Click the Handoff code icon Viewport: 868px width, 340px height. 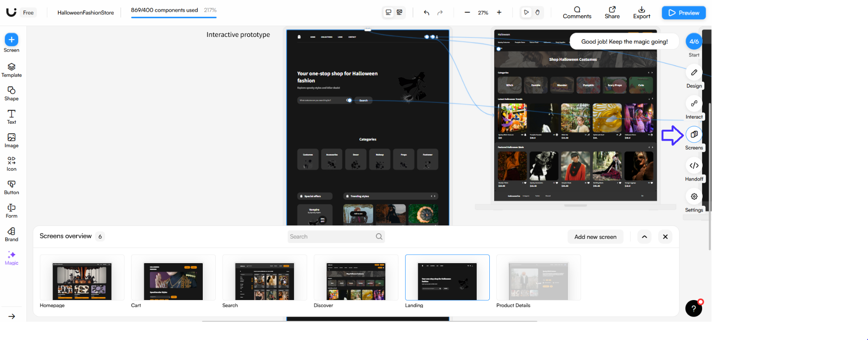(x=694, y=165)
